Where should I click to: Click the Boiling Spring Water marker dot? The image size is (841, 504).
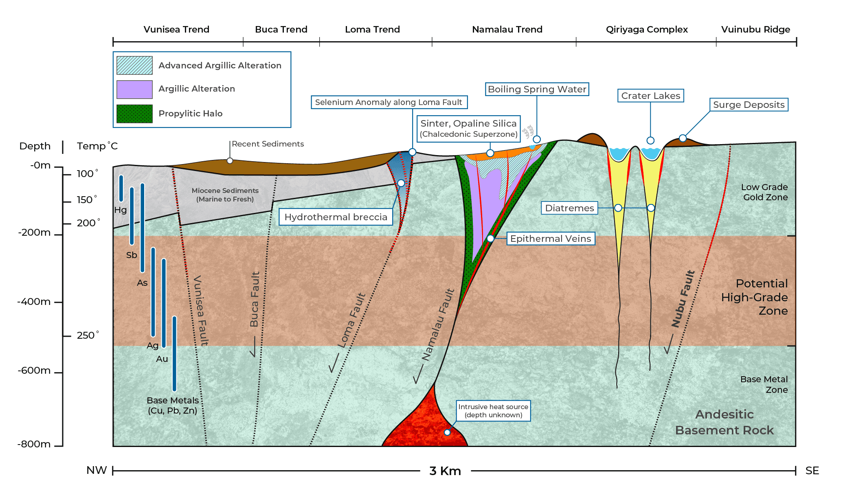[x=537, y=139]
